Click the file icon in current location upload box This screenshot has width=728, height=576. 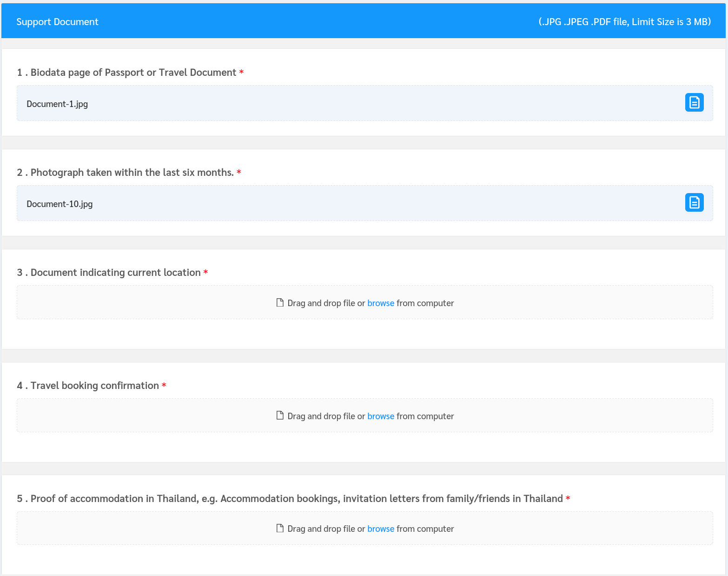click(x=280, y=303)
